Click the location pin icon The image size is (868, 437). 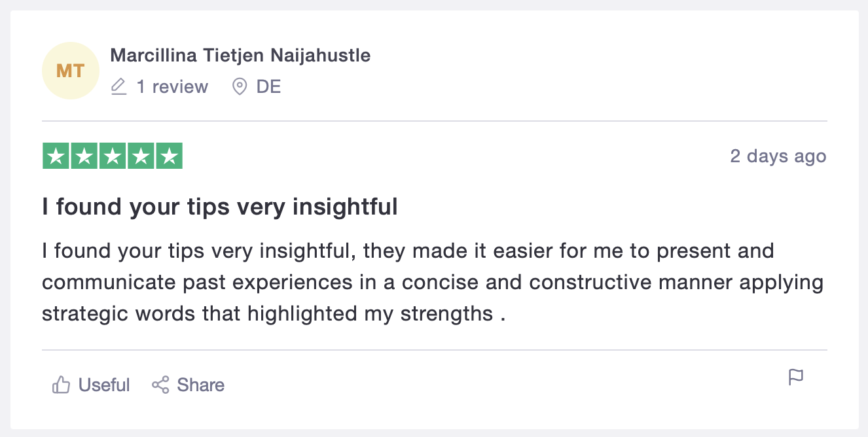coord(240,86)
